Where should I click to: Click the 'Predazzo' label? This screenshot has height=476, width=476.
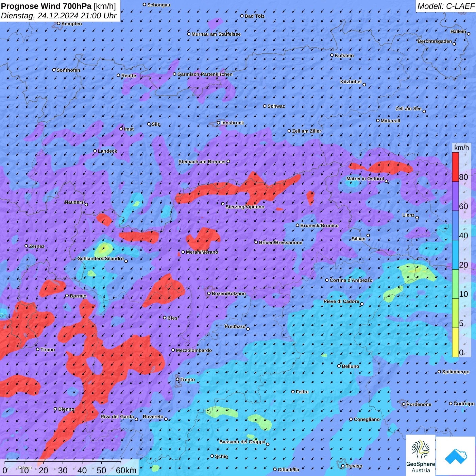coord(235,326)
